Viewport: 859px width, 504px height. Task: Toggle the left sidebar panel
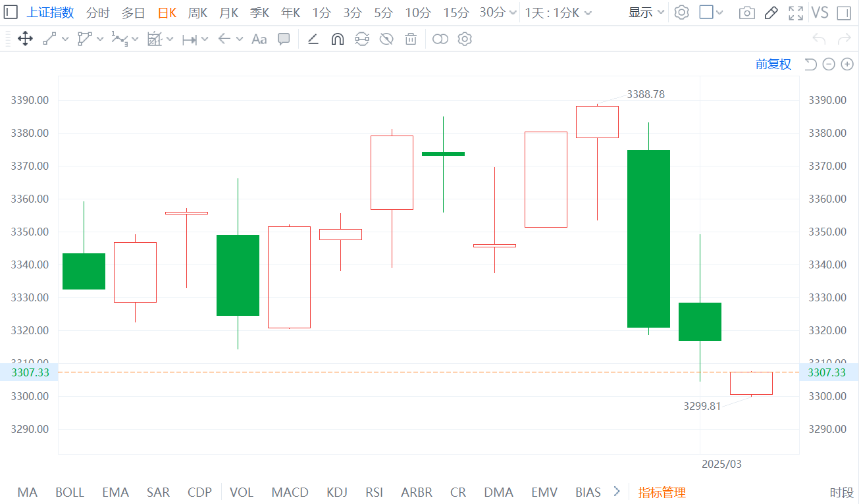point(11,13)
